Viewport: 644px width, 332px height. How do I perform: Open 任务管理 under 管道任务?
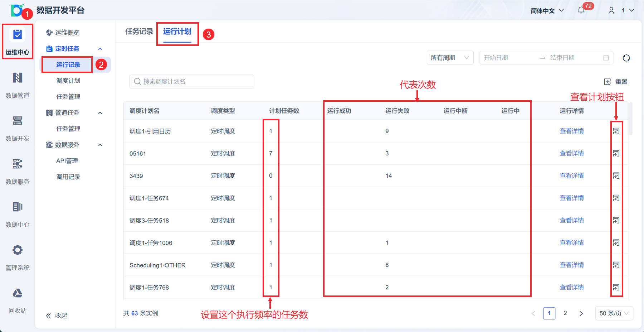(x=68, y=129)
